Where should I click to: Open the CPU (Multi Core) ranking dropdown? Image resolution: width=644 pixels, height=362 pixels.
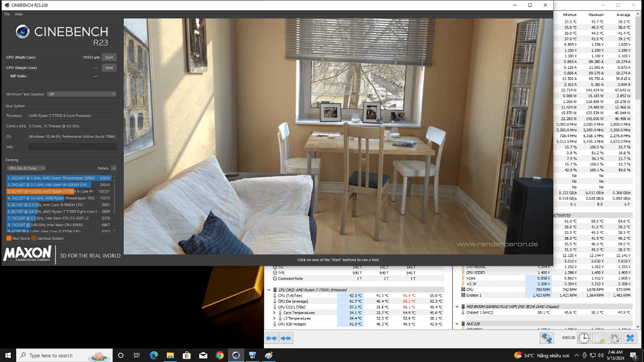pos(26,168)
